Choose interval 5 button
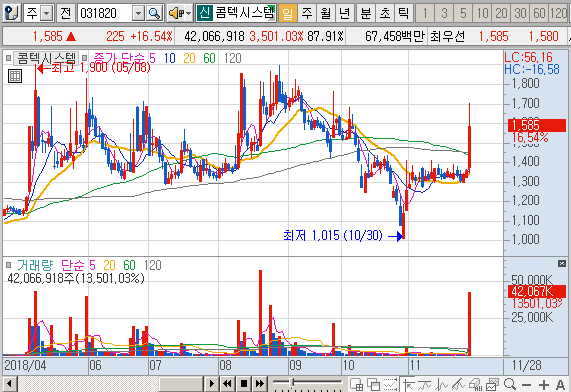 tap(463, 14)
